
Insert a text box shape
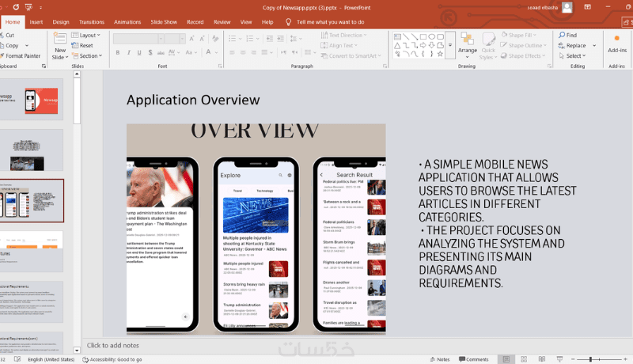397,36
